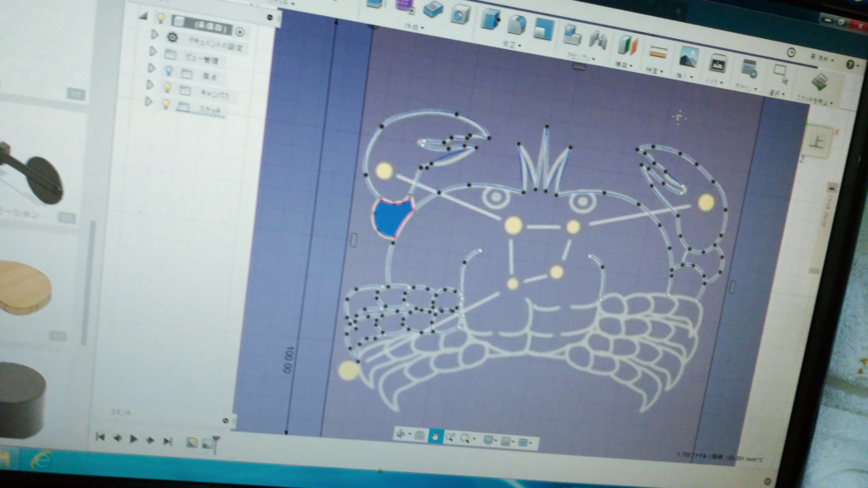Toggle the Pan hand tool in the navigation bar
Image resolution: width=868 pixels, height=488 pixels.
click(435, 437)
